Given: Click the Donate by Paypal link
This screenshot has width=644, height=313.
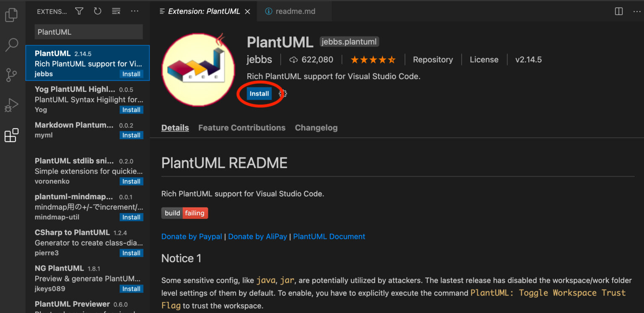Looking at the screenshot, I should (192, 236).
